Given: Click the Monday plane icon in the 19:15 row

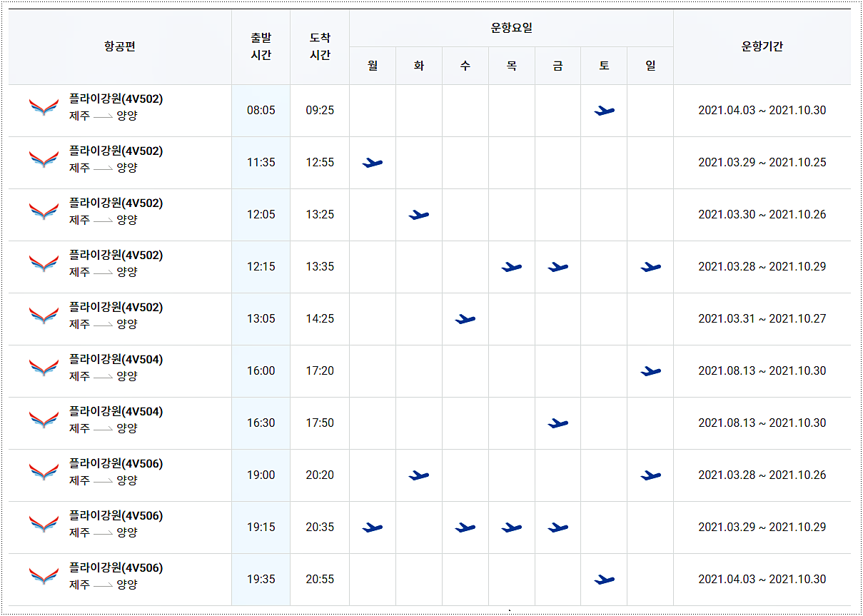Looking at the screenshot, I should [373, 527].
